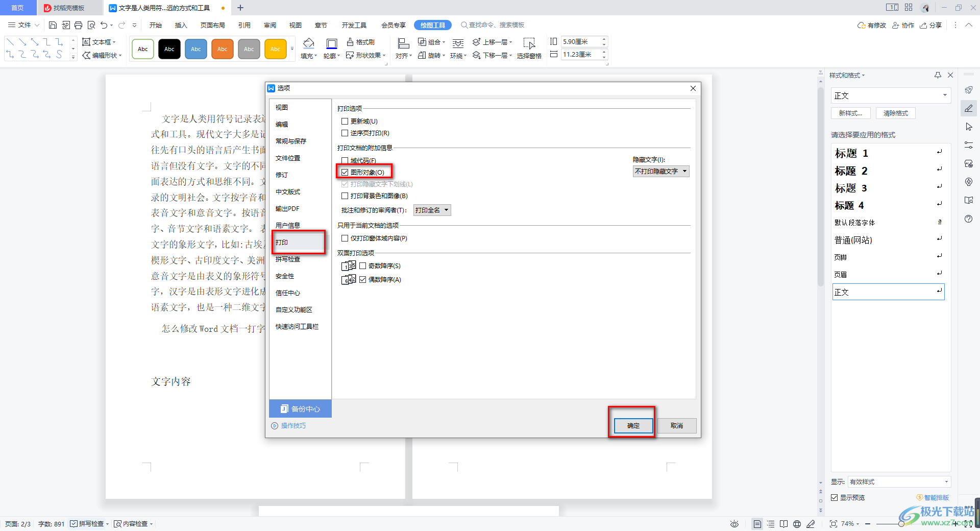Click the Redo arrow icon
Screen dimensions: 980x531
pos(121,25)
